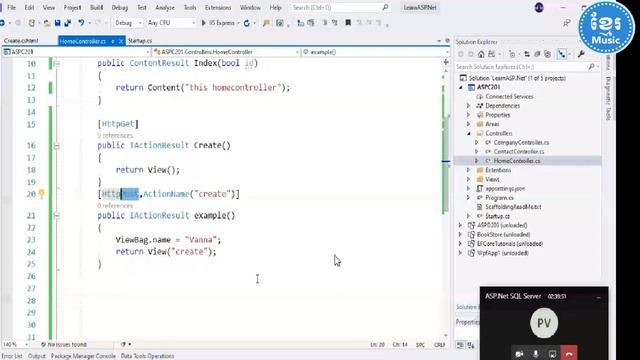Click the '0 references' link above Create()

(x=115, y=136)
